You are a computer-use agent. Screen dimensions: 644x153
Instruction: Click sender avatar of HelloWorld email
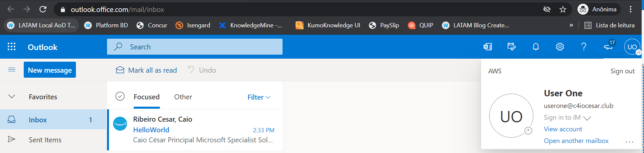click(x=120, y=124)
